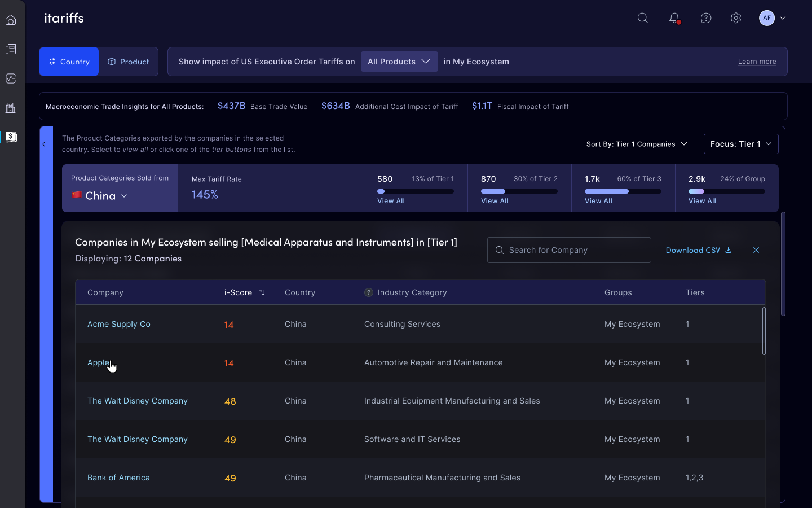Click the 145% Max Tariff Rate
812x508 pixels.
pyautogui.click(x=205, y=195)
